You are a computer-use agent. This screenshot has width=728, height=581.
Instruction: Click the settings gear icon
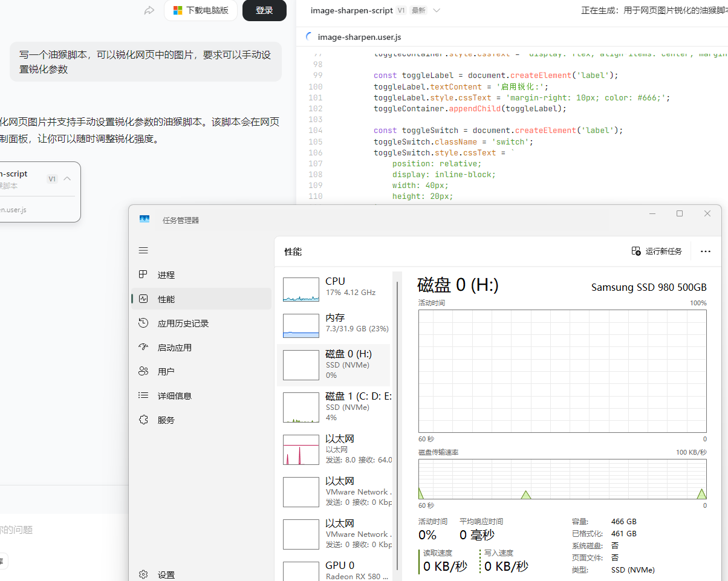click(143, 574)
